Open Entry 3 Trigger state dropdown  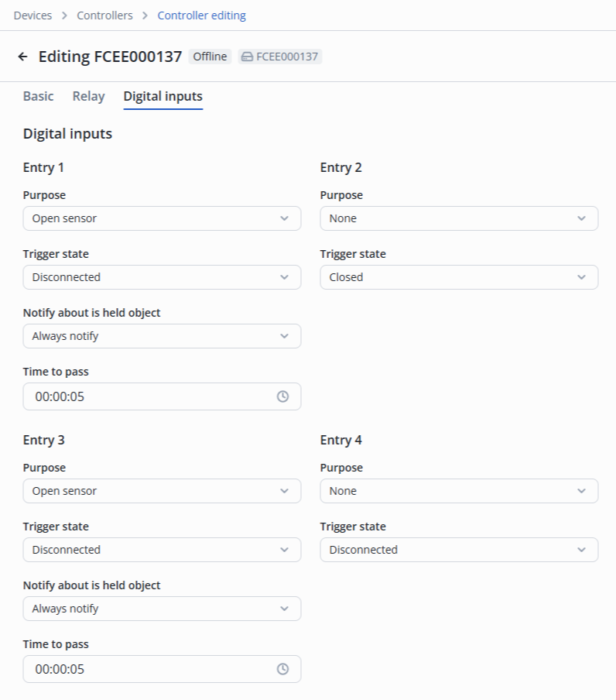pyautogui.click(x=162, y=550)
